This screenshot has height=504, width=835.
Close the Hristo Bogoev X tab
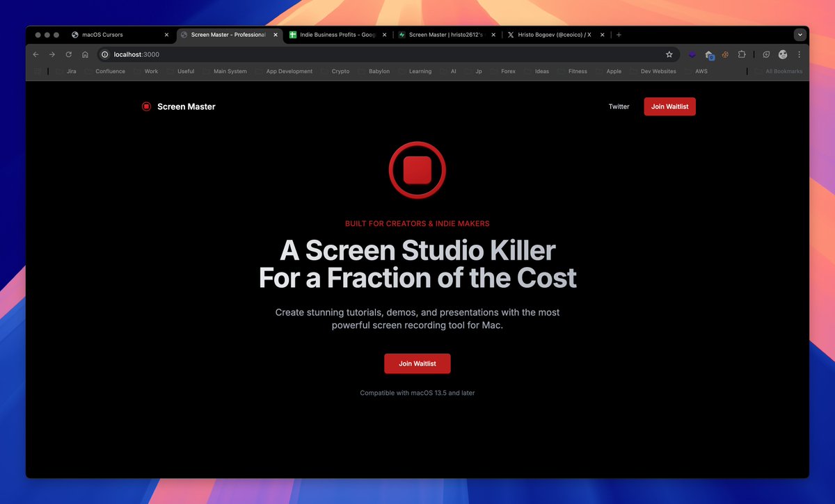click(x=603, y=35)
